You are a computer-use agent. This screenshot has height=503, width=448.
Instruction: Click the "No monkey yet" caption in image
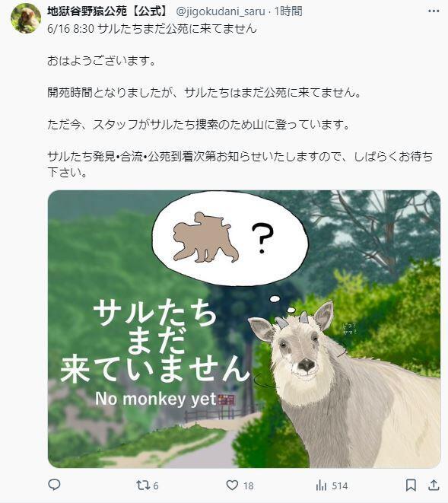click(155, 399)
